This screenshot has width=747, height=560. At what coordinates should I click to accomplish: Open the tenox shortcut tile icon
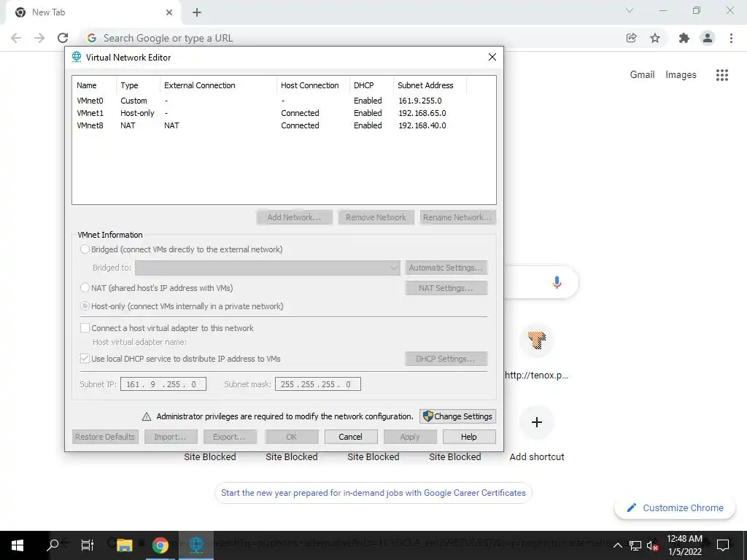pyautogui.click(x=536, y=341)
